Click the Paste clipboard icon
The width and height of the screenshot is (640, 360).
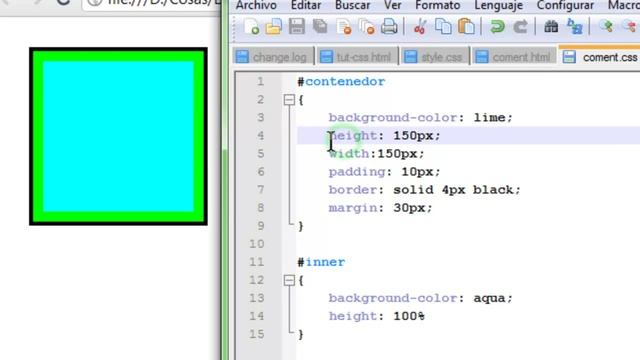click(466, 27)
